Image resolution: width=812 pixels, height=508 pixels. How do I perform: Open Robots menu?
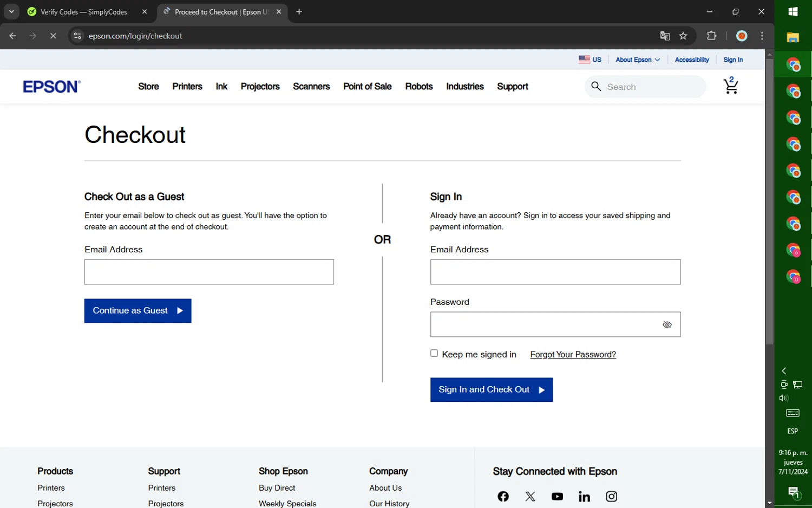pyautogui.click(x=419, y=87)
